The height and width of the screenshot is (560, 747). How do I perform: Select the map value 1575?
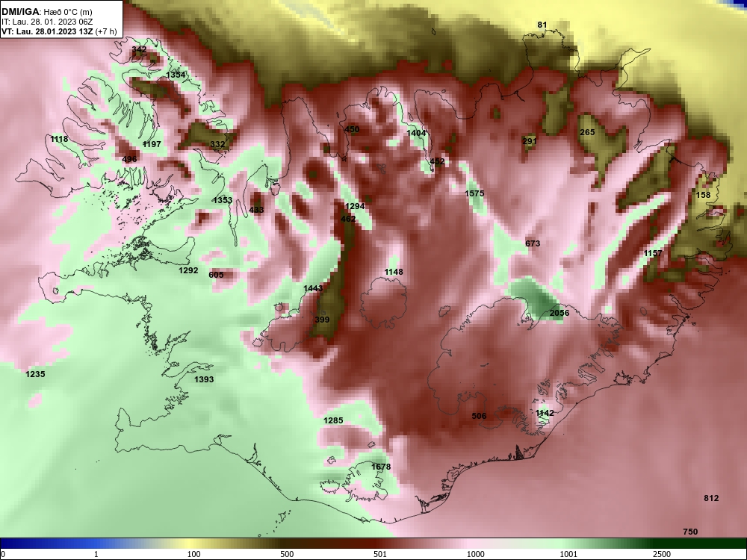point(474,193)
